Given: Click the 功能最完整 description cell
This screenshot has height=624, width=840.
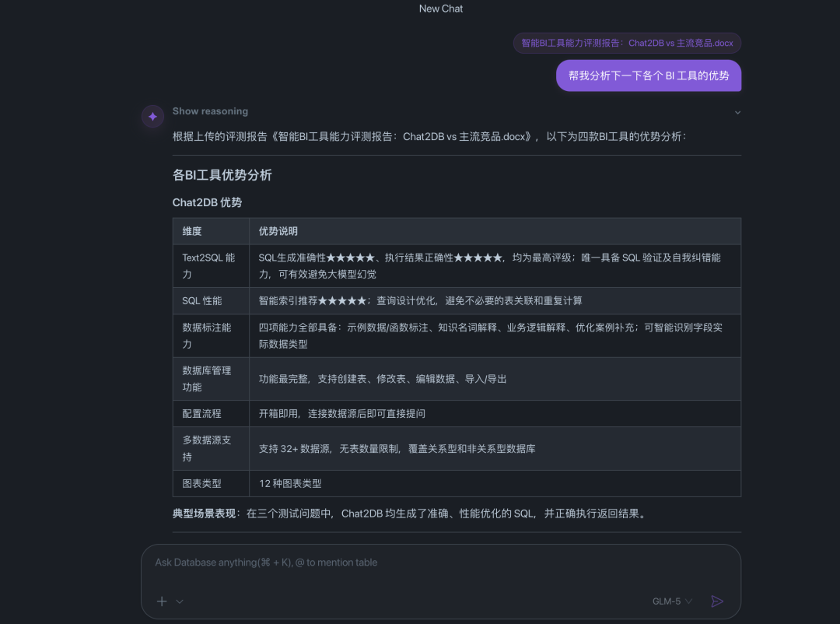Looking at the screenshot, I should click(x=495, y=378).
